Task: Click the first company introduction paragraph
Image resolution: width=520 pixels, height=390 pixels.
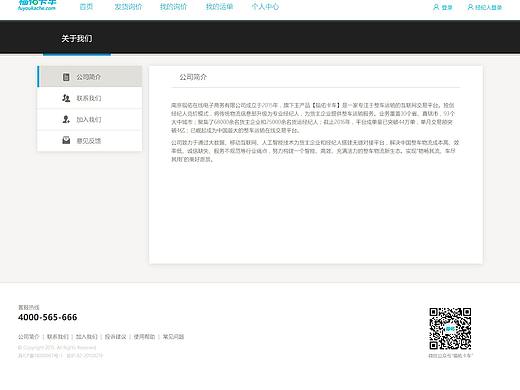Action: (x=313, y=118)
